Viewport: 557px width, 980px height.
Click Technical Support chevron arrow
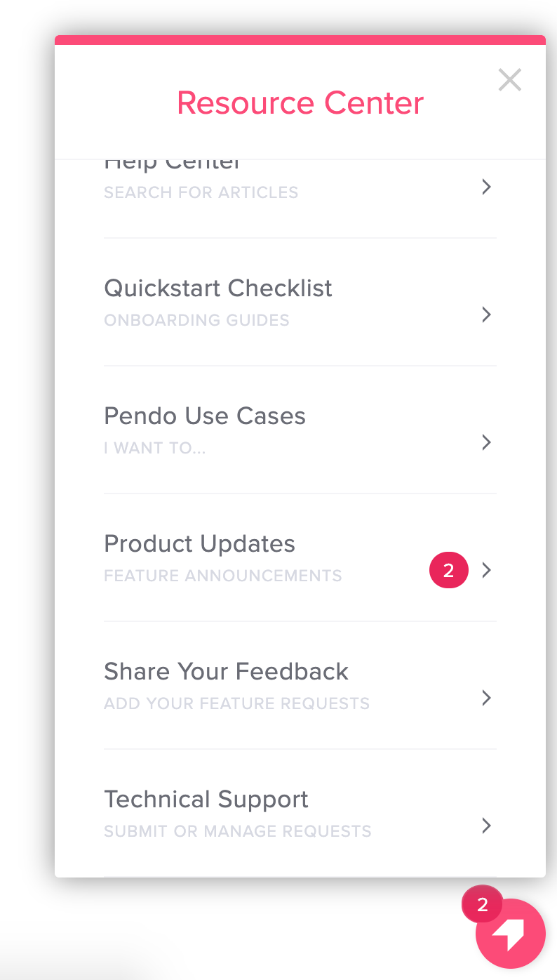(x=486, y=826)
